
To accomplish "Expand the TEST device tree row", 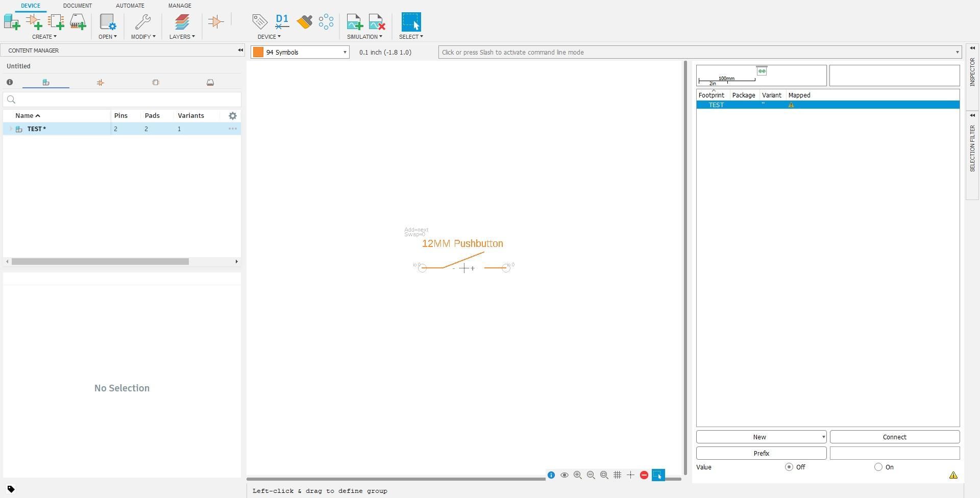I will point(11,129).
